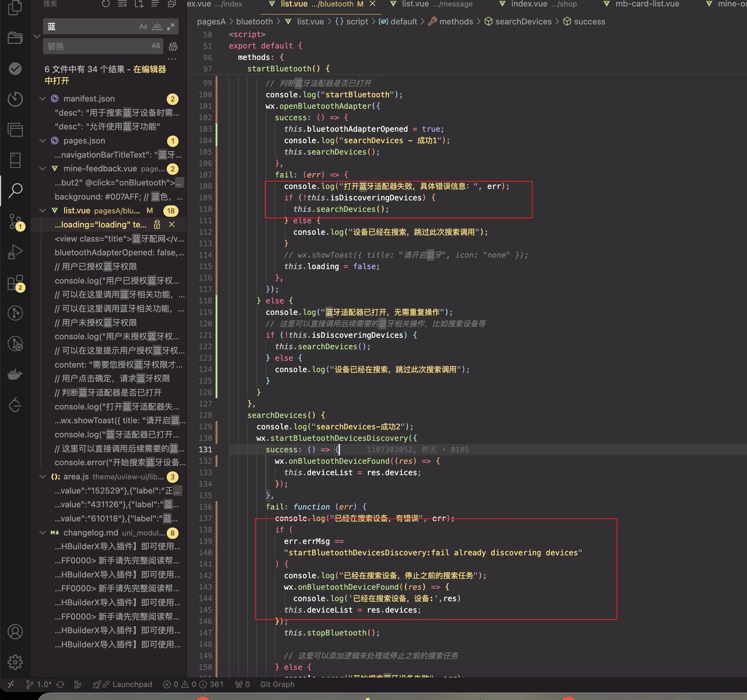Enable Use Regular Expression search option
Viewport: 747px width, 700px height.
[171, 26]
